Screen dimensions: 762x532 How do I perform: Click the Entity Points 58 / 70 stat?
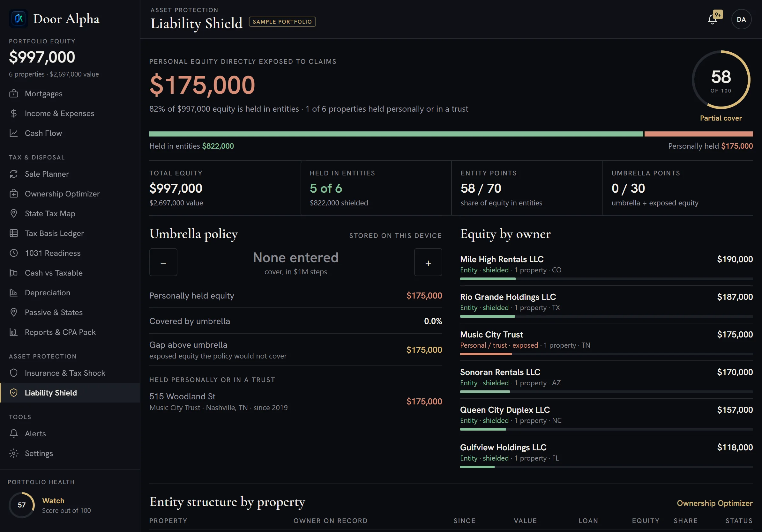point(527,188)
